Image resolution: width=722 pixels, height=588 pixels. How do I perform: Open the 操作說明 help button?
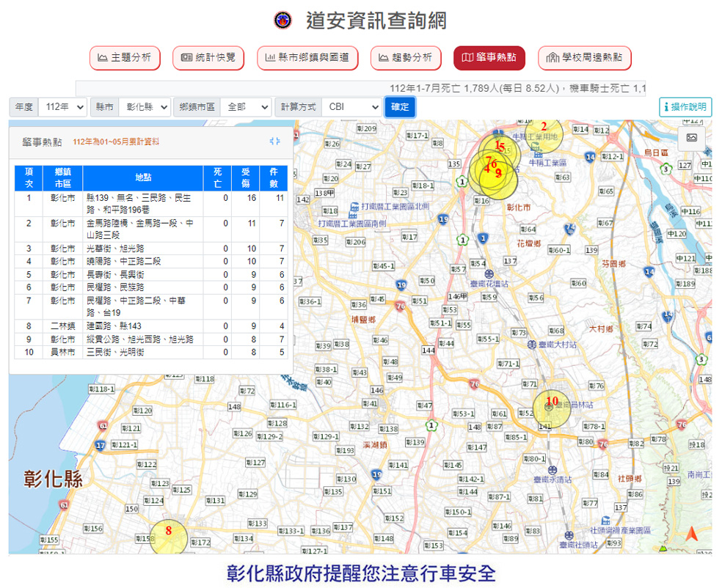685,107
